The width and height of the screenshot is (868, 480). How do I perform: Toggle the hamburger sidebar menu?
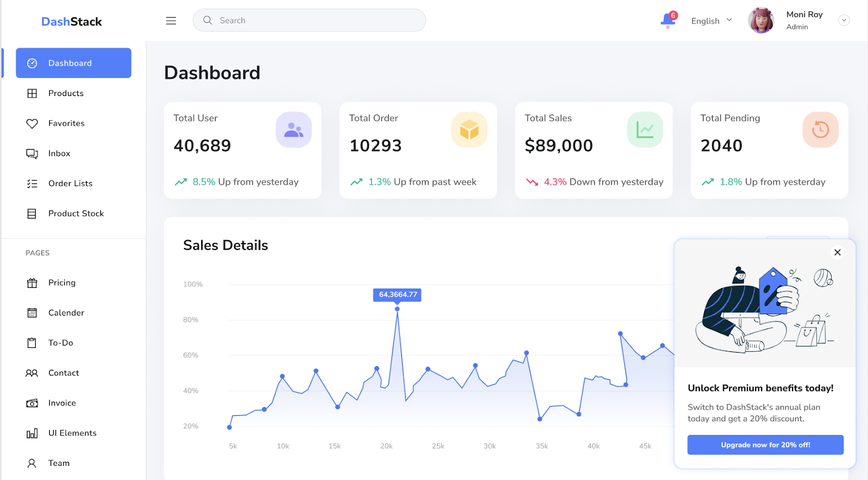tap(171, 21)
